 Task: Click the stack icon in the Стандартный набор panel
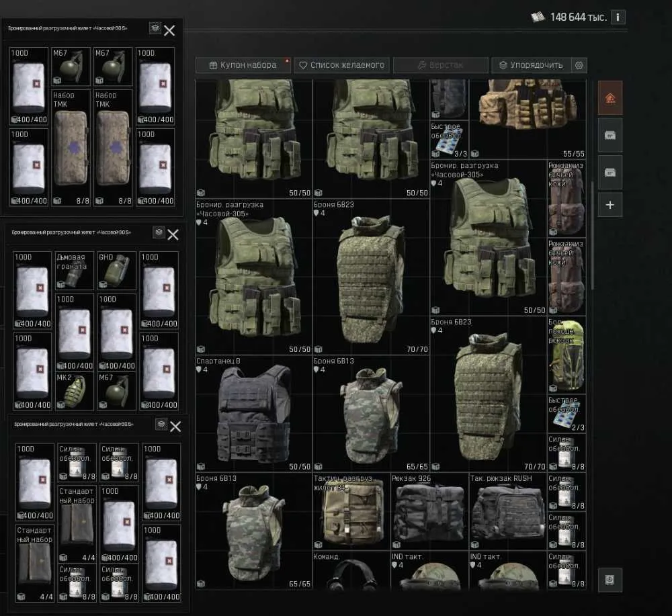click(161, 424)
